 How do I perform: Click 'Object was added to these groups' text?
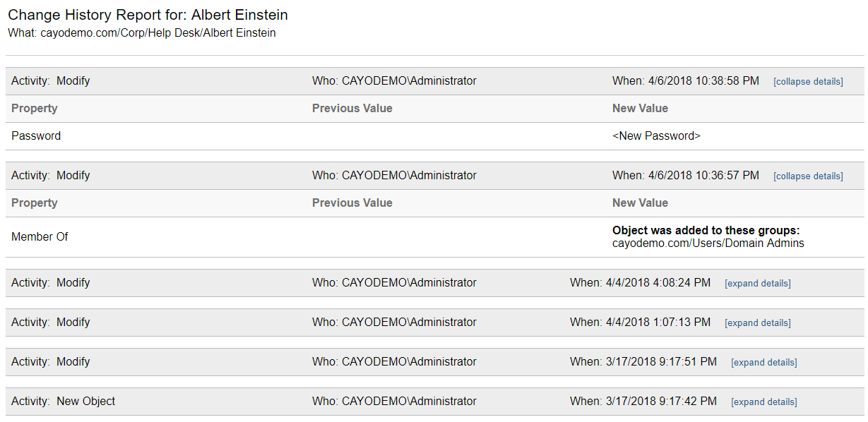tap(706, 231)
